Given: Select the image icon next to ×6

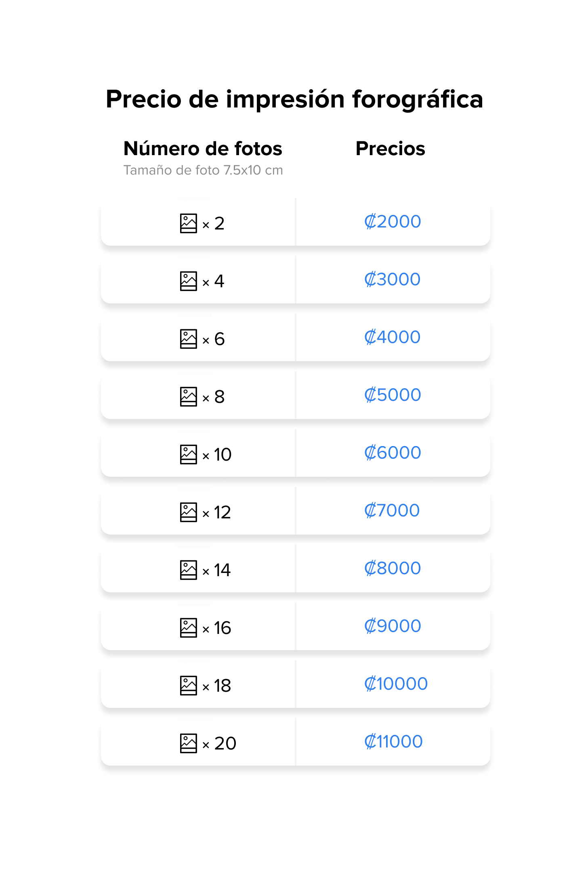Looking at the screenshot, I should 188,339.
